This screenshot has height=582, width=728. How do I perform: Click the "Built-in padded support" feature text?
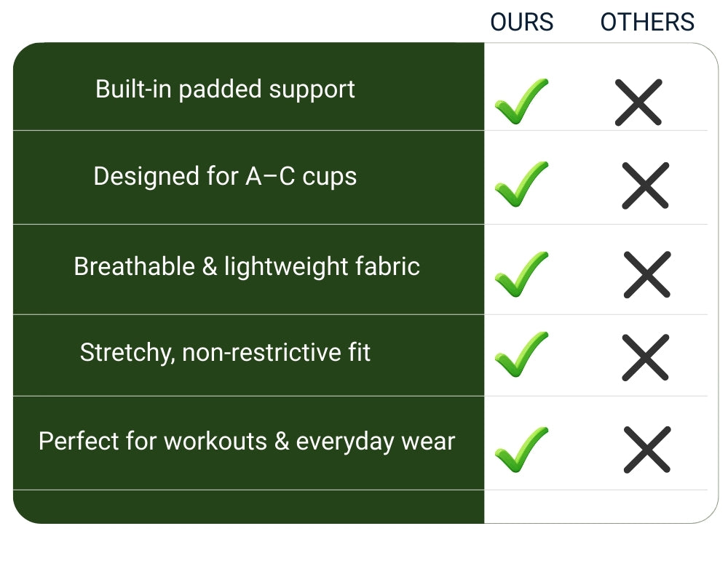coord(225,89)
